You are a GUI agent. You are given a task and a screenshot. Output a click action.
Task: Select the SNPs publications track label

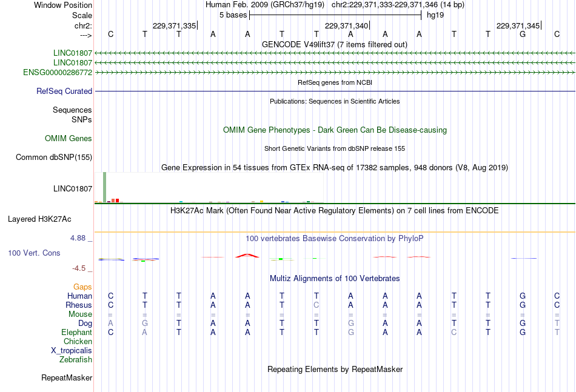point(82,119)
